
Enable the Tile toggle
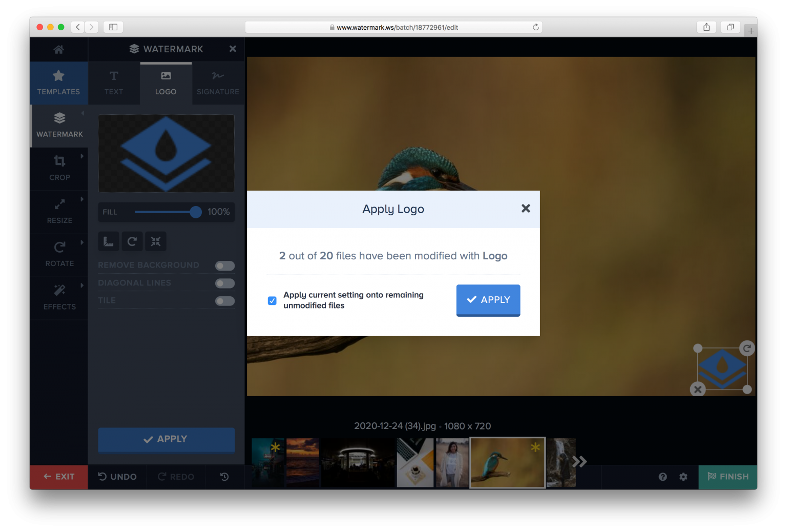tap(224, 301)
